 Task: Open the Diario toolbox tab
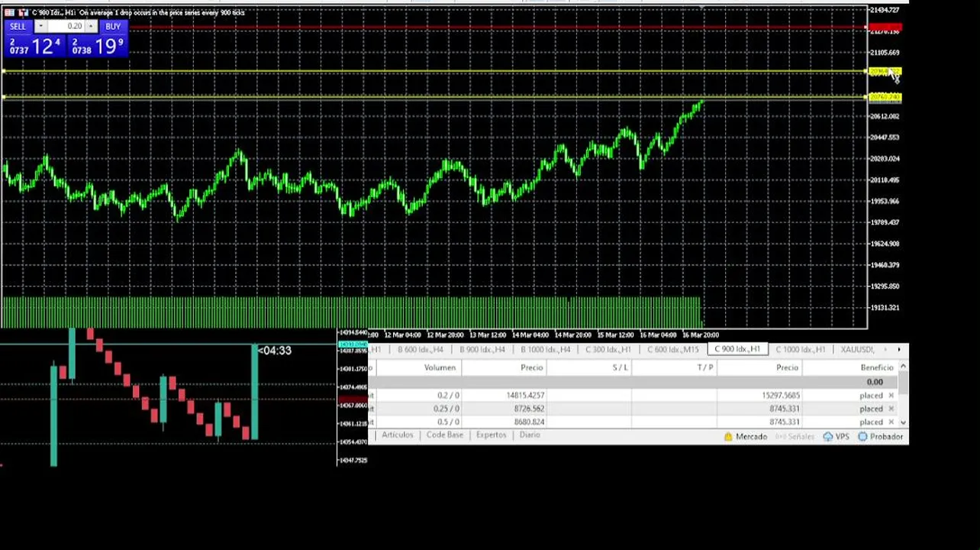529,435
